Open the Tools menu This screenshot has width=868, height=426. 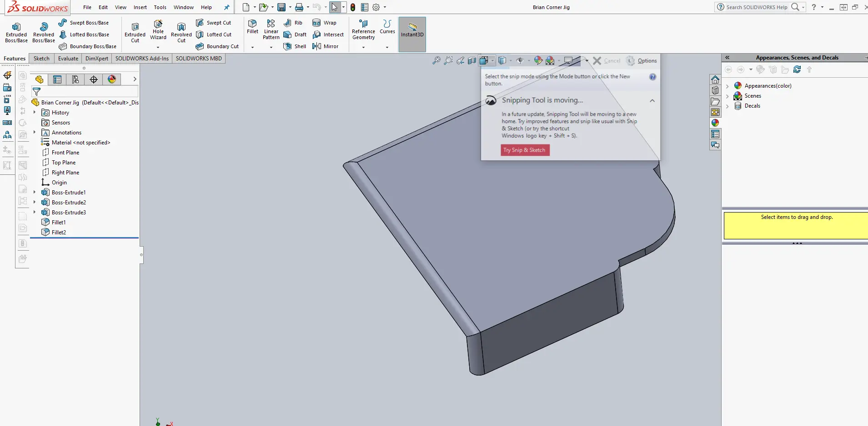(160, 7)
